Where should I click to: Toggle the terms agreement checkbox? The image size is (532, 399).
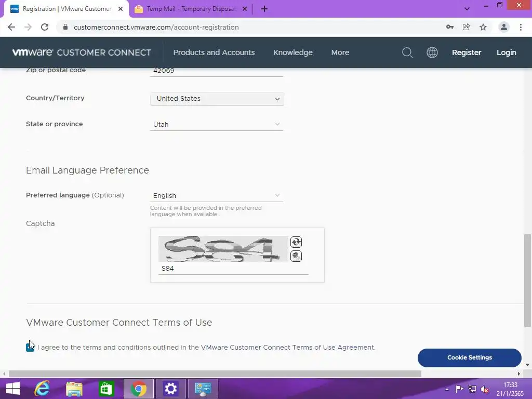30,348
